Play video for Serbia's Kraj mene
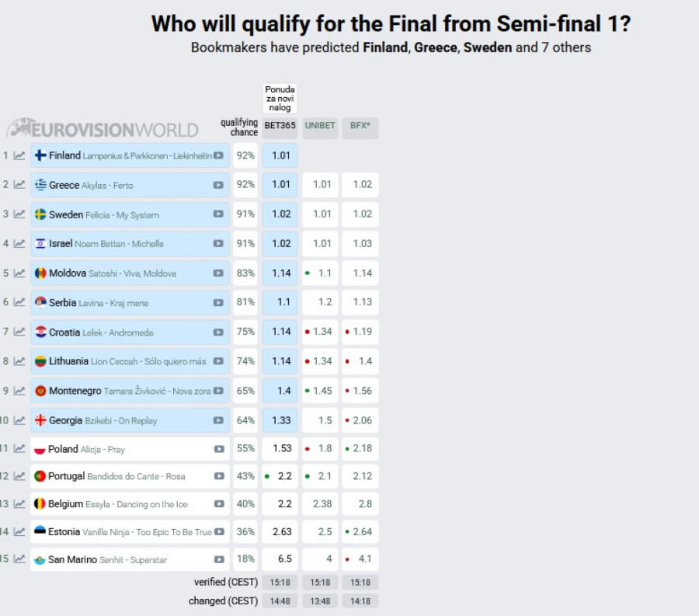Image resolution: width=699 pixels, height=616 pixels. coord(219,303)
